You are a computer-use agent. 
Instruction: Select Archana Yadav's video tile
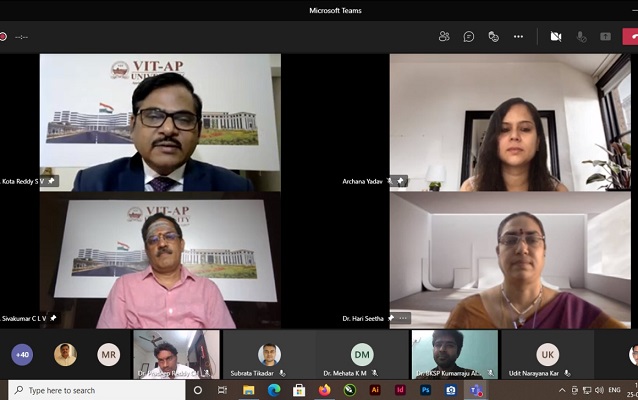point(514,122)
